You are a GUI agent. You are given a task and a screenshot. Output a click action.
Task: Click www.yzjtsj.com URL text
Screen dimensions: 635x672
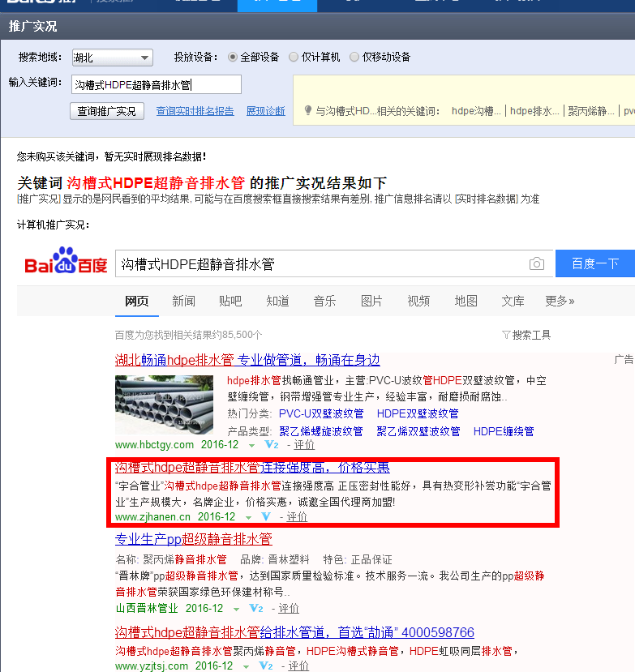152,666
